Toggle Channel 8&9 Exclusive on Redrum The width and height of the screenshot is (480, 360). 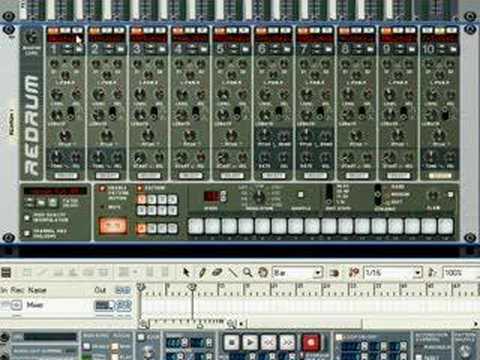(x=27, y=233)
